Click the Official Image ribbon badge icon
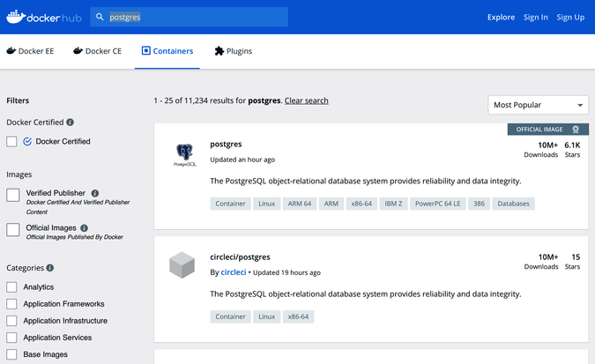The height and width of the screenshot is (364, 595). [576, 130]
